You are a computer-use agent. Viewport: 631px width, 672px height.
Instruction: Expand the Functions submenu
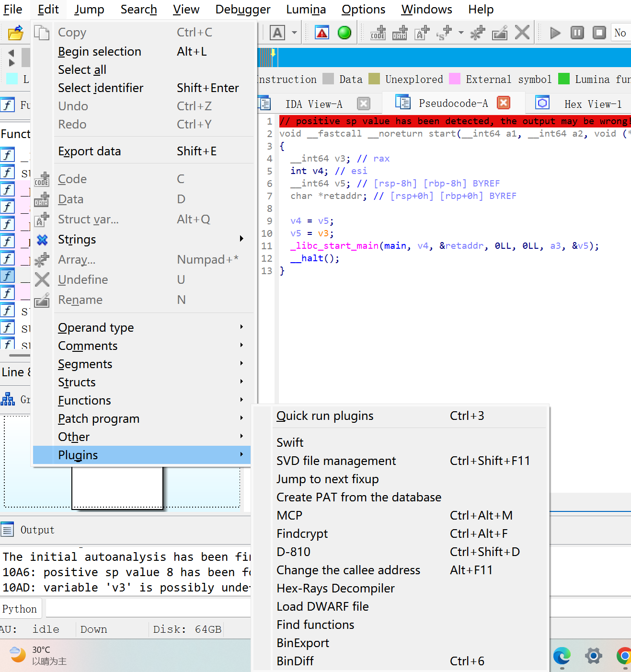[x=242, y=400]
